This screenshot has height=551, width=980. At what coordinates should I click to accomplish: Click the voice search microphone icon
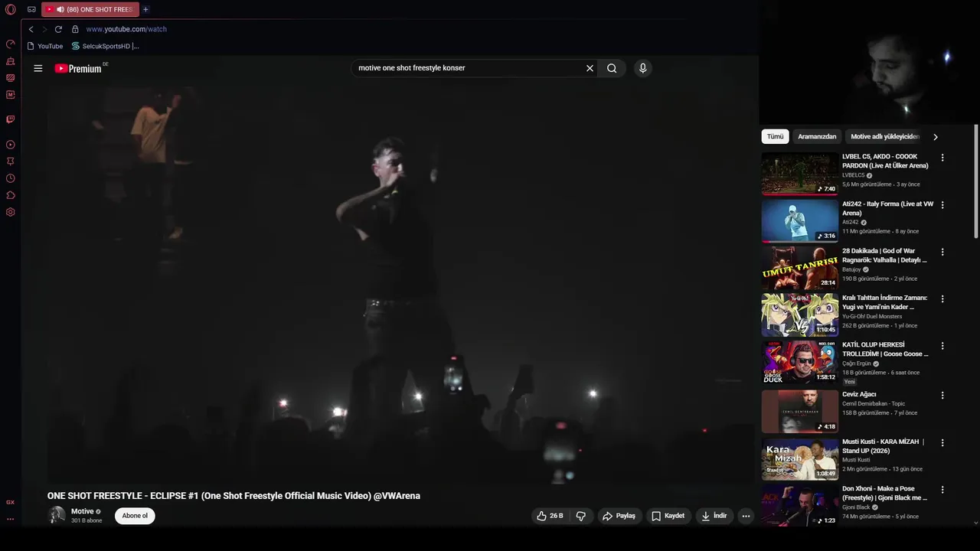(642, 68)
